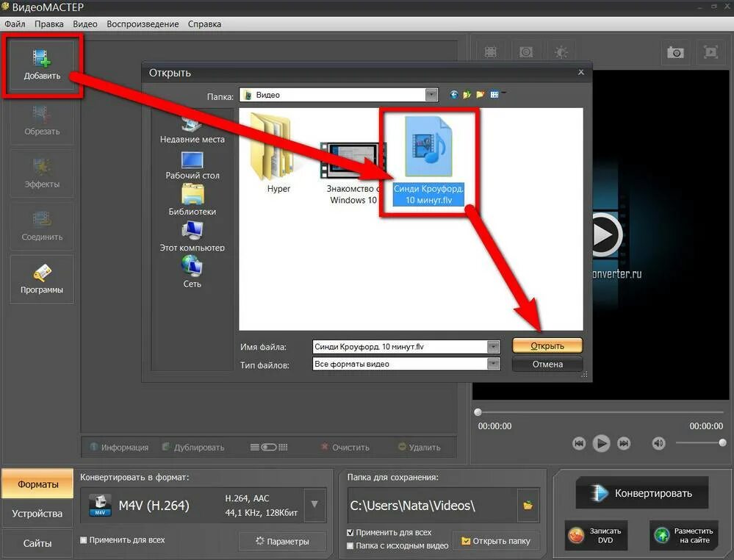Click Очистить in file toolbar

(345, 447)
